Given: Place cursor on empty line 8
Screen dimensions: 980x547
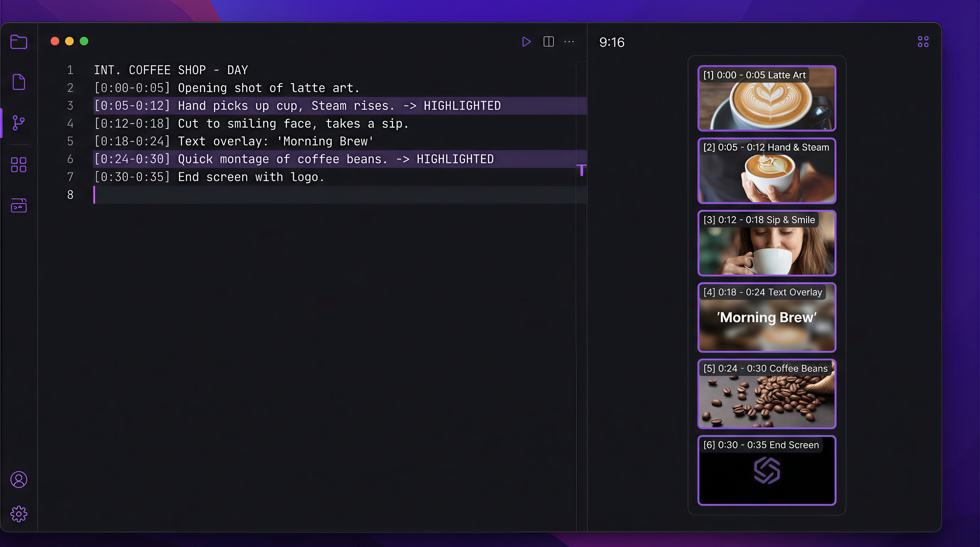Looking at the screenshot, I should tap(340, 195).
